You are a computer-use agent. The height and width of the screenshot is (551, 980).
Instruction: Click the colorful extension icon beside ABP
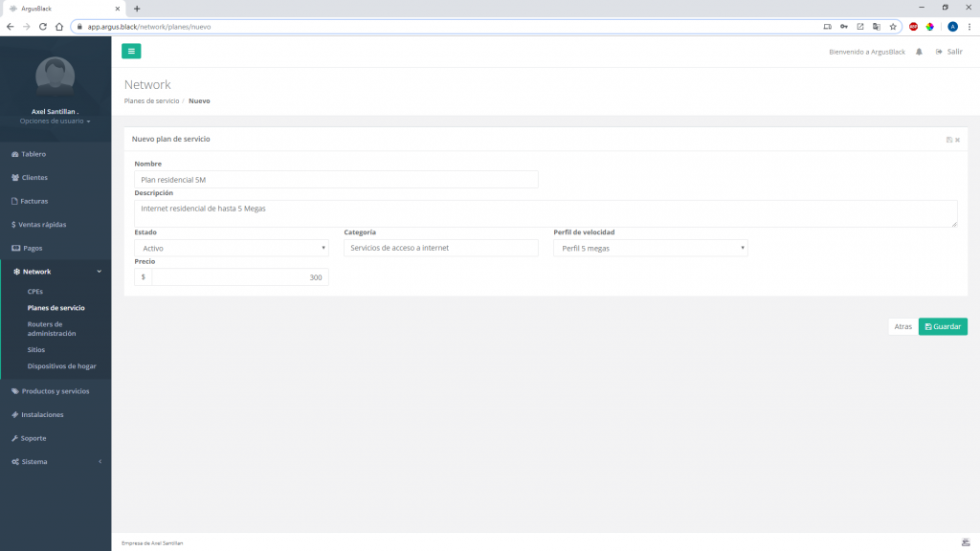click(930, 27)
